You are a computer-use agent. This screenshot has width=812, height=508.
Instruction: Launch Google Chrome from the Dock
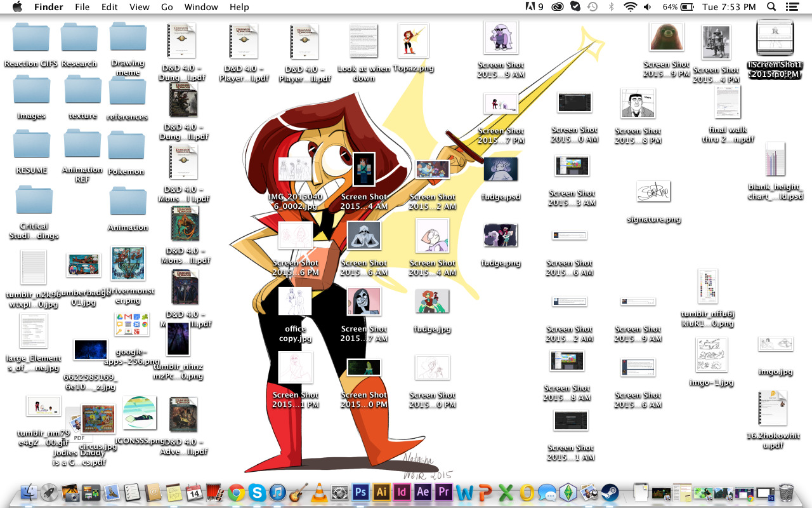[x=237, y=492]
